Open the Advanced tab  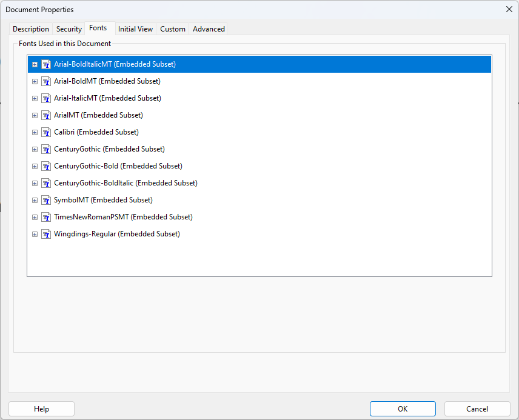(209, 29)
